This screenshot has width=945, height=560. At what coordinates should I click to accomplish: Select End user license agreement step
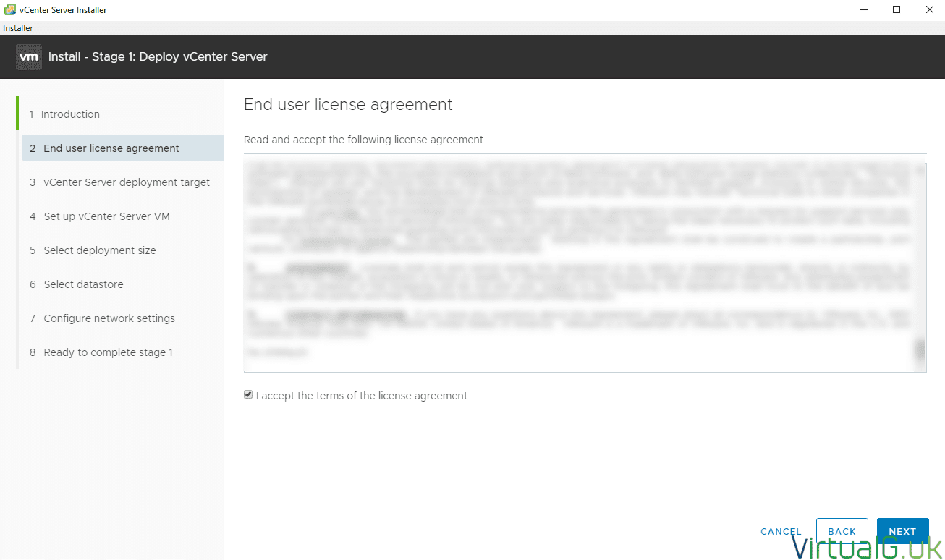[122, 148]
